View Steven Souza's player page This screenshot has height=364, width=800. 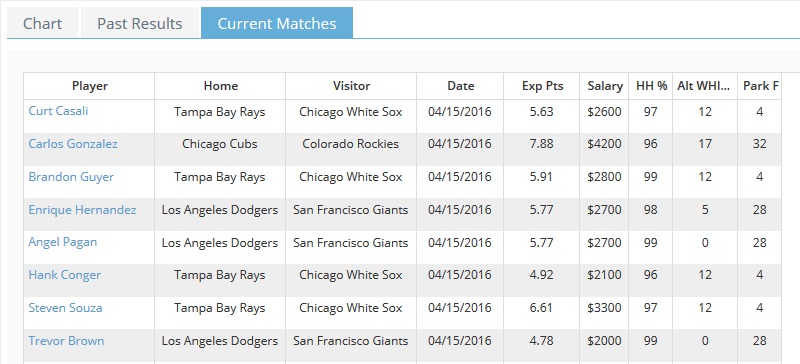(65, 308)
